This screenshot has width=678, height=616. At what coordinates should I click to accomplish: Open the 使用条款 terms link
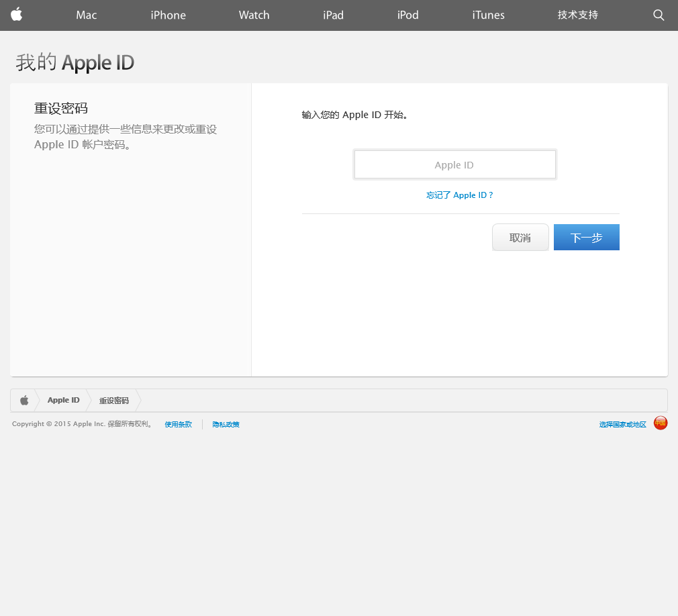pos(178,425)
